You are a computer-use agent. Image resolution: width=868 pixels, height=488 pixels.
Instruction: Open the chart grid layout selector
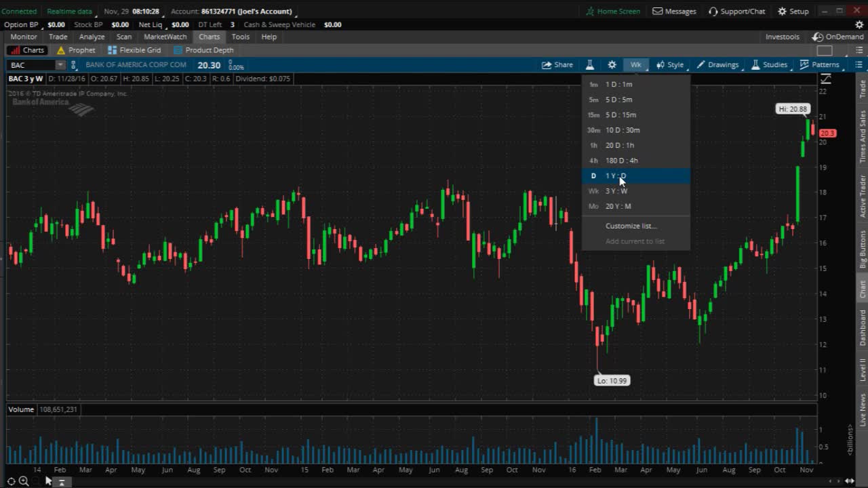pos(825,50)
